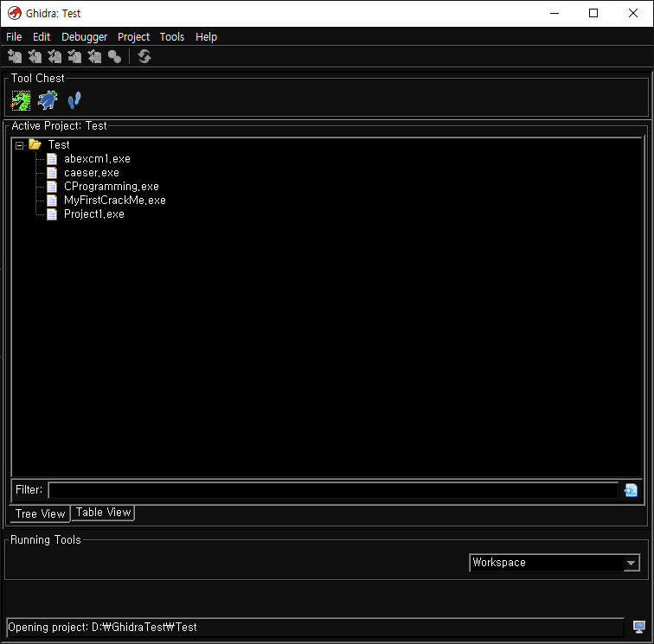The width and height of the screenshot is (654, 644).
Task: Click the Opening project status message
Action: point(102,627)
